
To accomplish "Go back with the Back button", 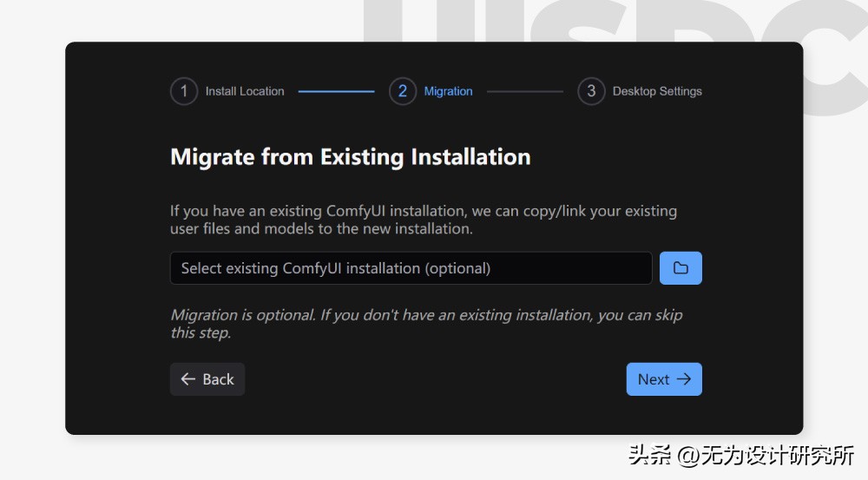I will (x=207, y=379).
